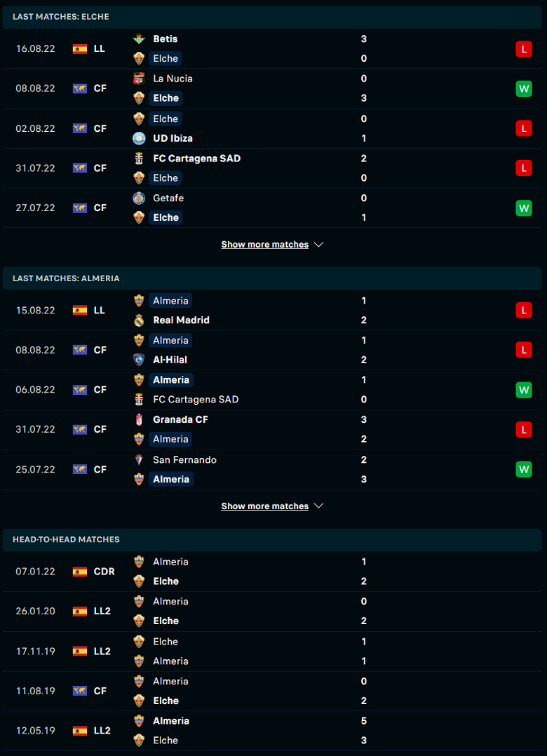547x756 pixels.
Task: Click the red L badge for Betis match
Action: pos(524,48)
